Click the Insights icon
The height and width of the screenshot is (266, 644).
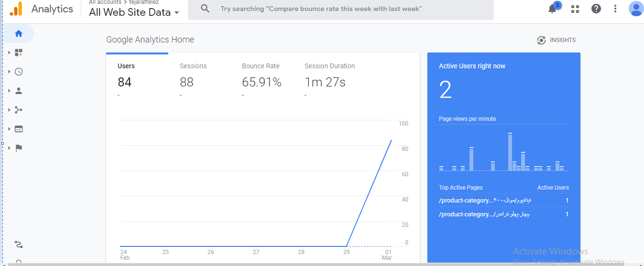coord(541,40)
